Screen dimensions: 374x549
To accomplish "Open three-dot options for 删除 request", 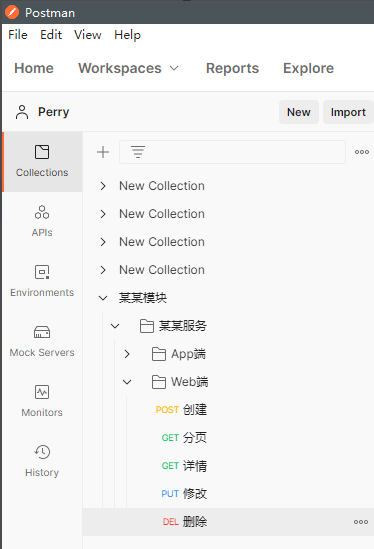I will [x=361, y=522].
